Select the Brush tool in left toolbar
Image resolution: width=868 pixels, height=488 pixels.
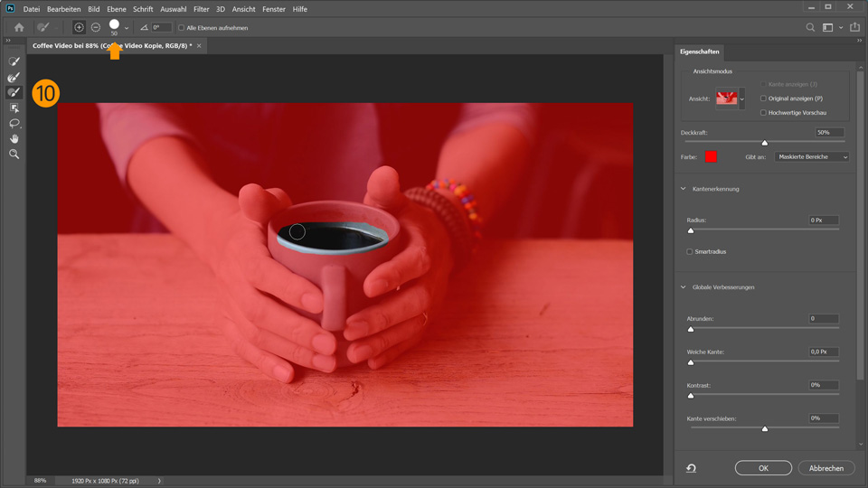pyautogui.click(x=14, y=92)
